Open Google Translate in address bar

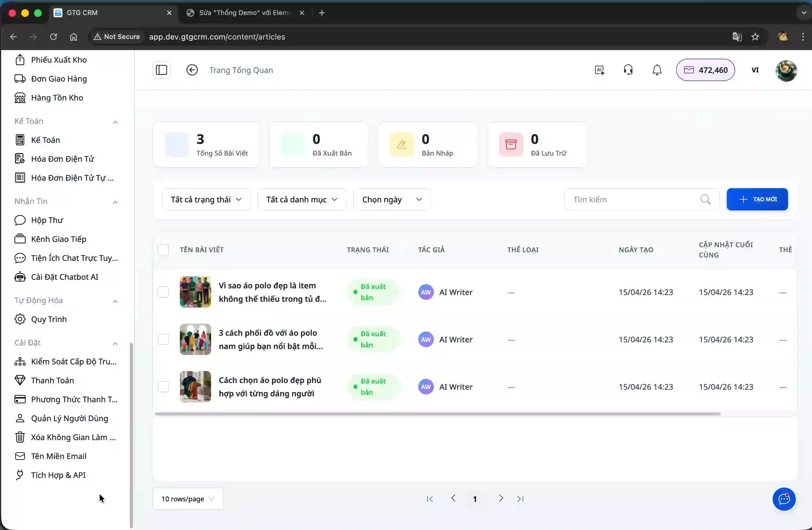[x=737, y=37]
